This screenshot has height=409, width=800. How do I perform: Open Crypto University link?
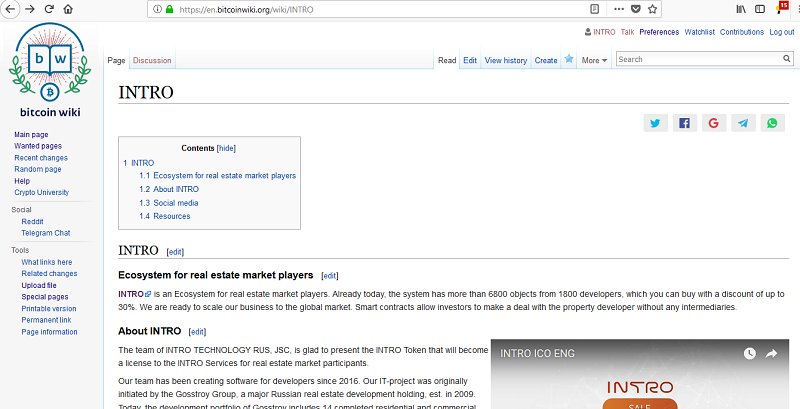point(41,192)
